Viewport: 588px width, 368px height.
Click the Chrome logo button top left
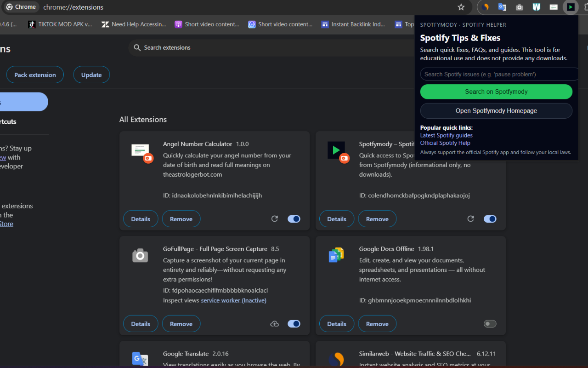coord(20,7)
